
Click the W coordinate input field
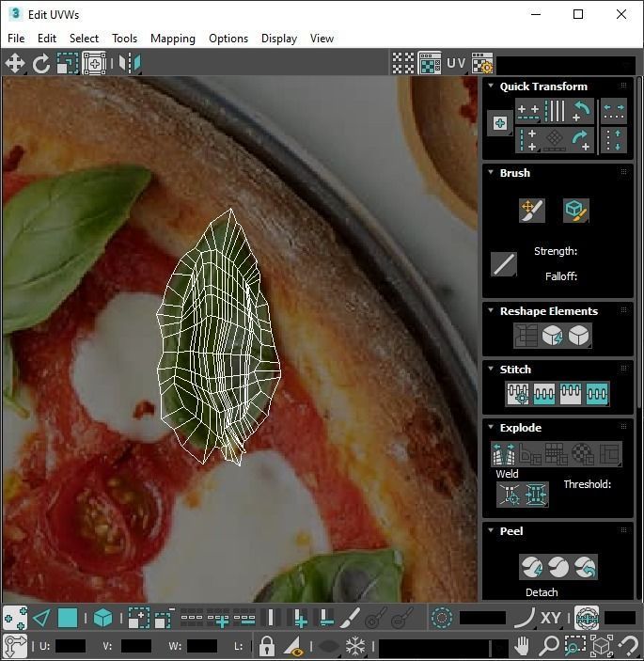coord(202,646)
